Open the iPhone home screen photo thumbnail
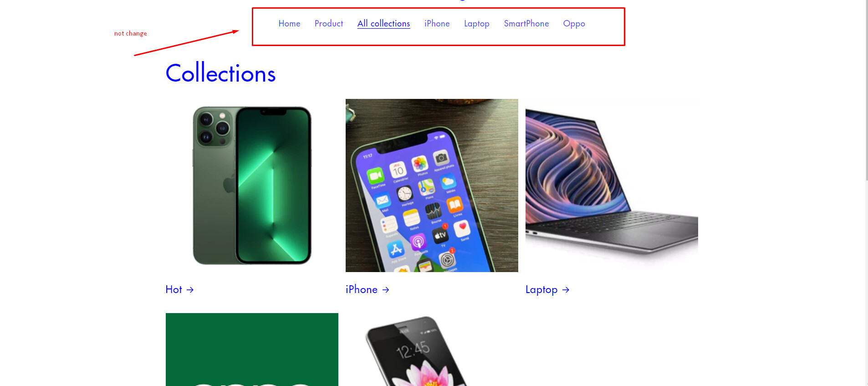 (432, 185)
